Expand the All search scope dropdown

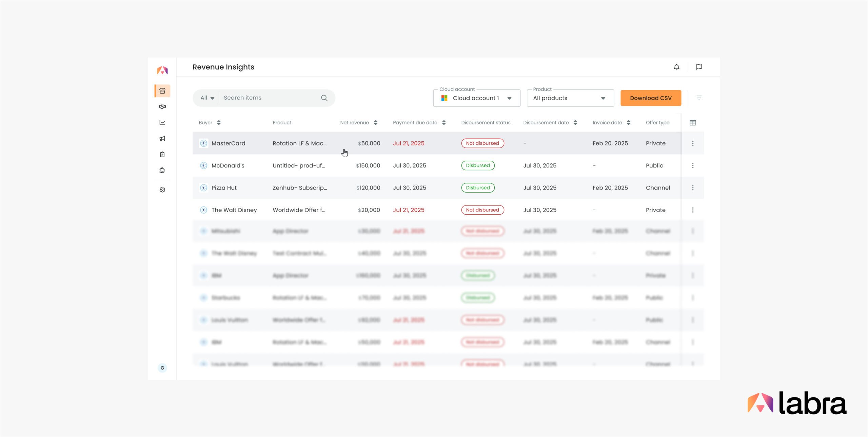207,98
